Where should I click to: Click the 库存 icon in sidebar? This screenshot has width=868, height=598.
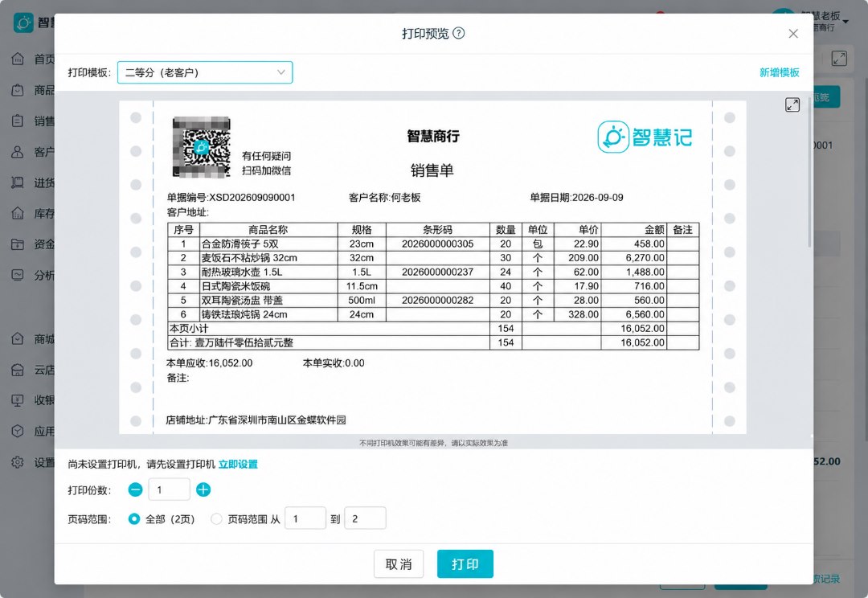click(18, 213)
